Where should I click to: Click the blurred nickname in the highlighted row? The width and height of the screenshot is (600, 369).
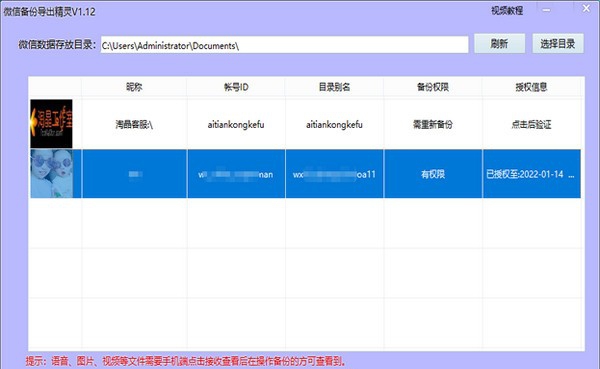pyautogui.click(x=134, y=174)
